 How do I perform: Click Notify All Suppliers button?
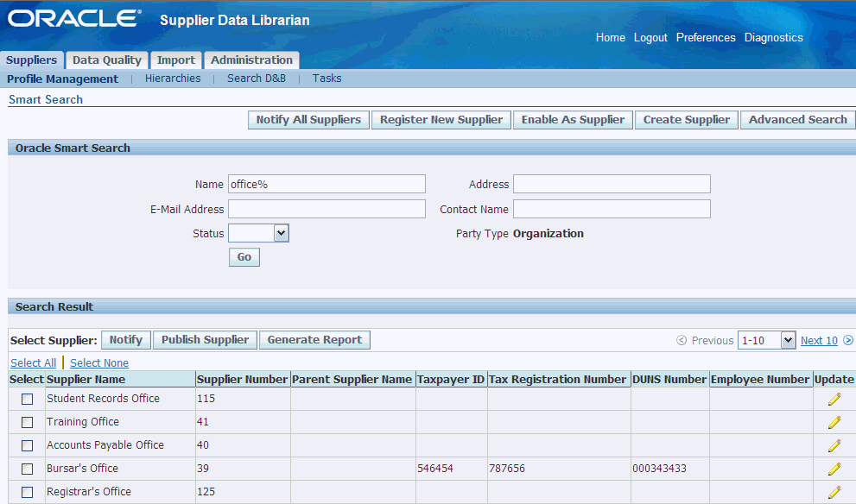click(x=309, y=120)
